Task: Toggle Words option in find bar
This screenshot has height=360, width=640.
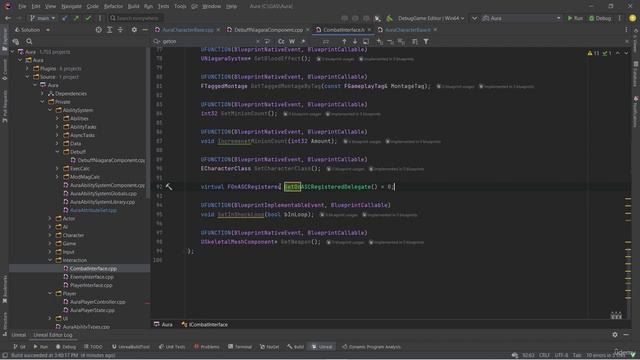Action: 292,41
